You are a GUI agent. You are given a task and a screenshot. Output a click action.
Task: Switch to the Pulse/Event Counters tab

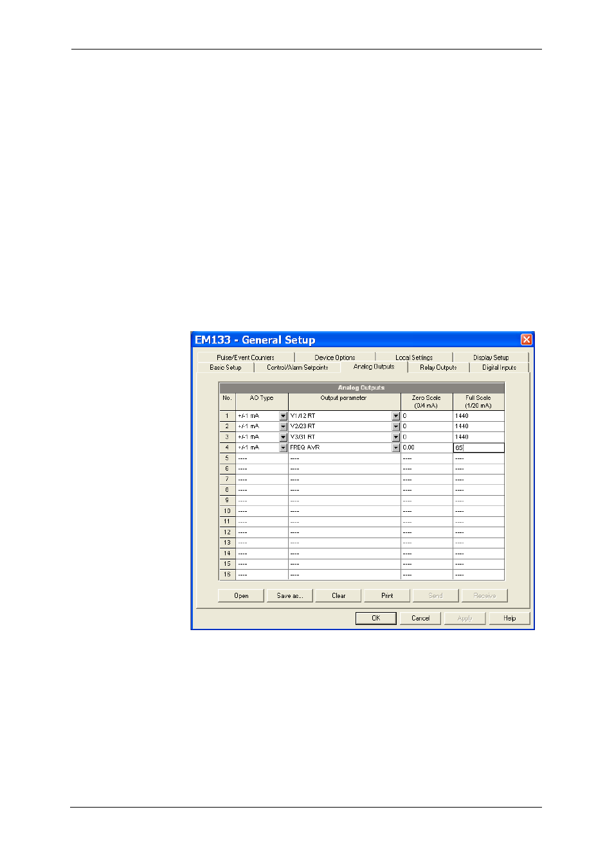(246, 357)
